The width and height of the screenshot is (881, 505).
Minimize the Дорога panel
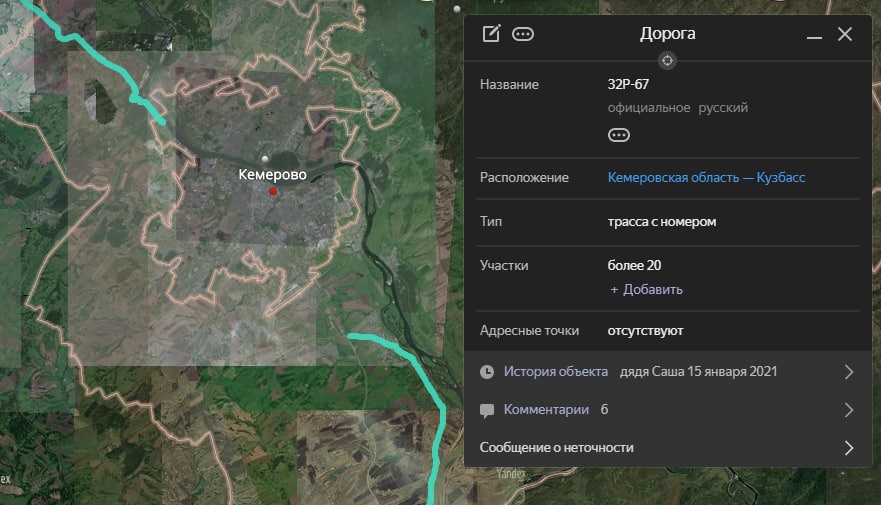point(814,37)
